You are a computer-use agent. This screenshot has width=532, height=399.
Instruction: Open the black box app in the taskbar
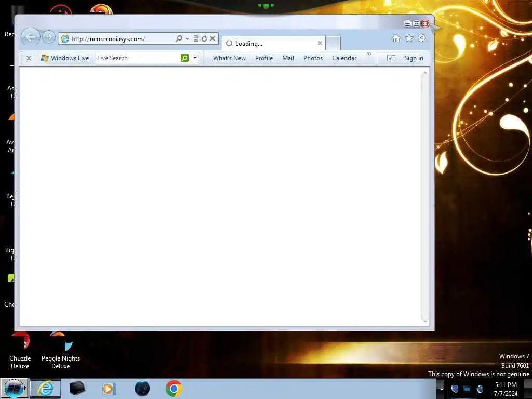pos(77,389)
